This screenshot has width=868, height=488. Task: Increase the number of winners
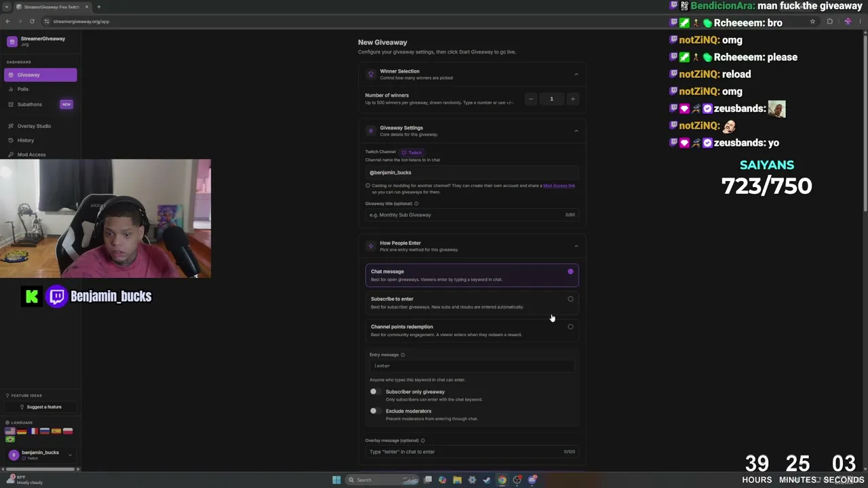(572, 99)
